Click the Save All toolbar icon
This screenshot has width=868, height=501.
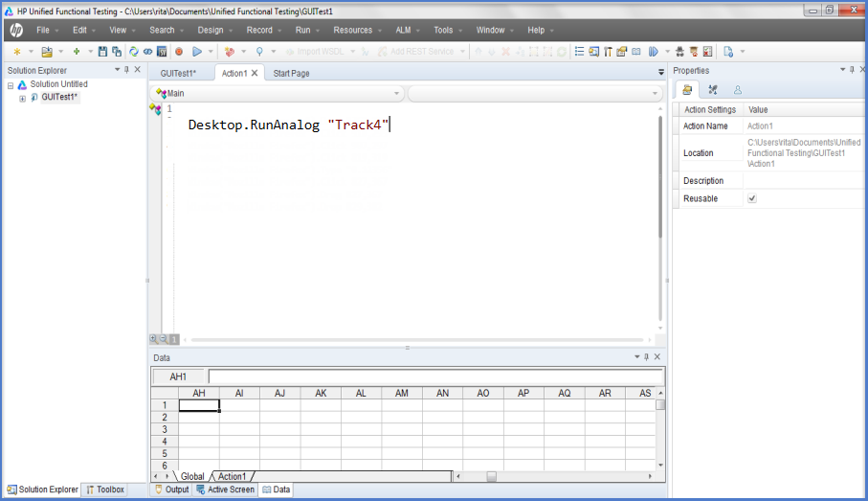[x=117, y=52]
